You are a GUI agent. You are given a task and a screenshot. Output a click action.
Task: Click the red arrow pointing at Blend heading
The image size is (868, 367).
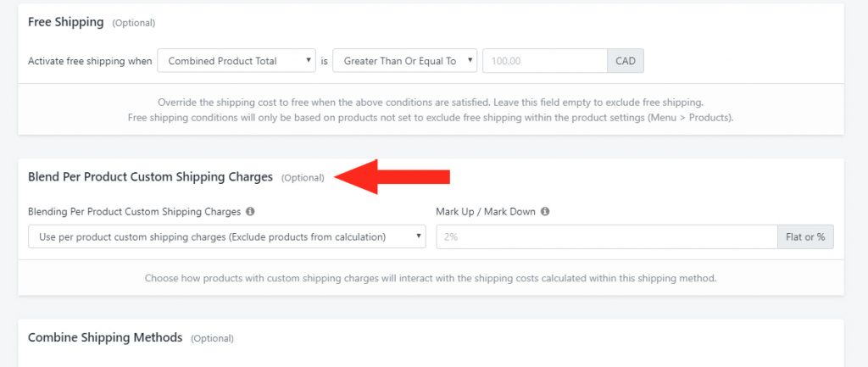tap(392, 177)
